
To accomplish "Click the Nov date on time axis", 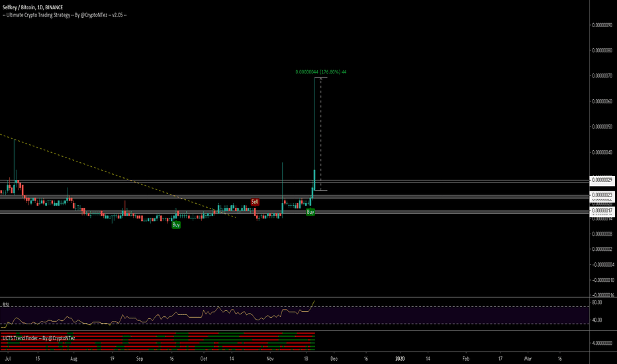I will coord(270,359).
